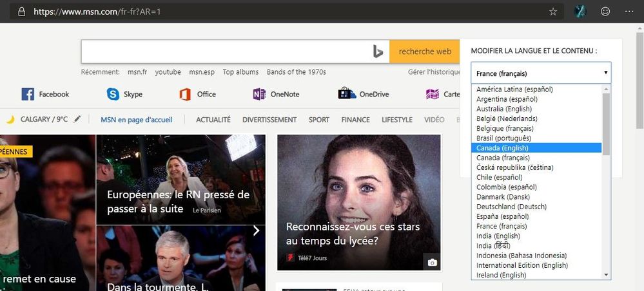The width and height of the screenshot is (644, 291).
Task: Click the camera gallery icon on photo
Action: pyautogui.click(x=432, y=262)
